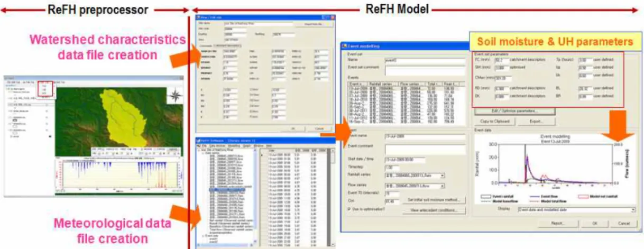This screenshot has height=249, width=644.
Task: Click the compass rose icon on the map
Action: click(x=174, y=97)
